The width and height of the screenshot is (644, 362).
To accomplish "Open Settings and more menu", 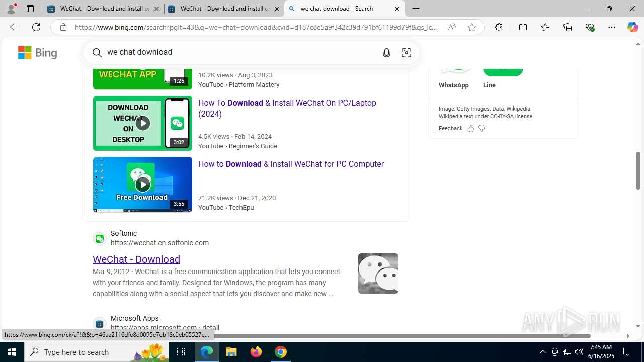I will point(612,27).
